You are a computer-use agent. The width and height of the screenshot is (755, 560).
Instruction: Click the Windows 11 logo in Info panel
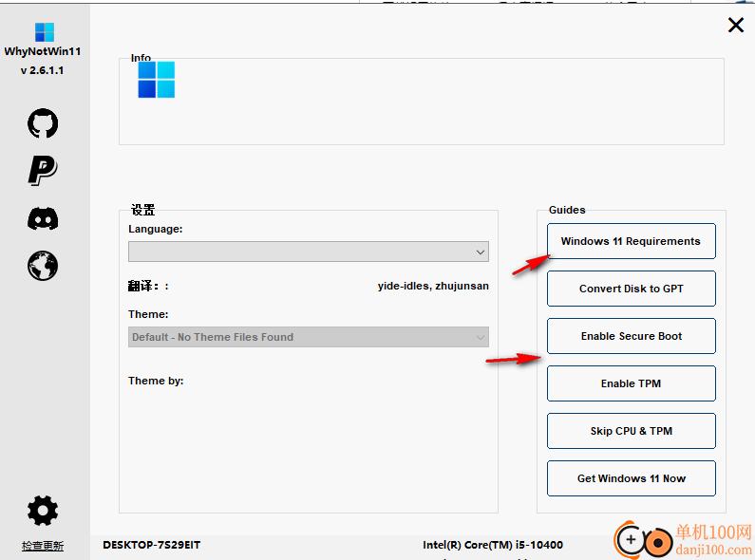[156, 80]
